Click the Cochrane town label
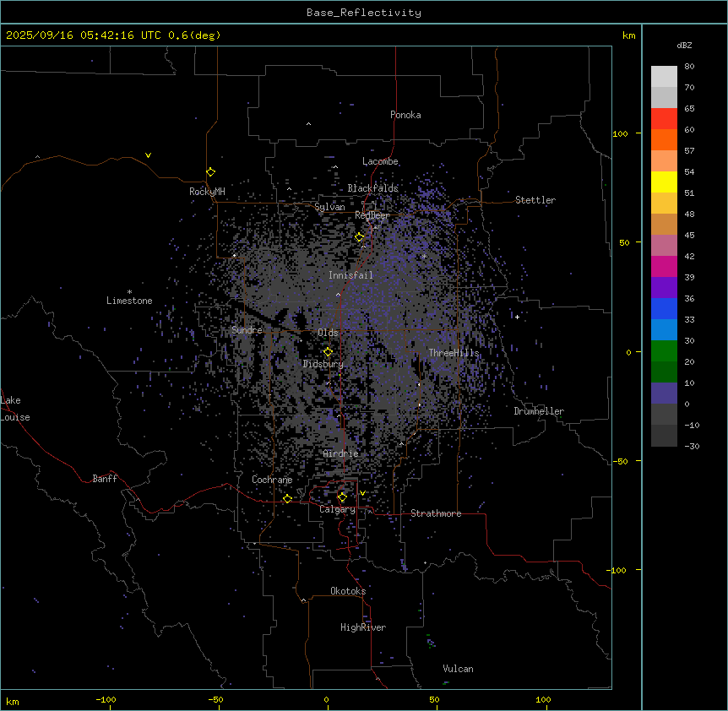Image resolution: width=728 pixels, height=711 pixels. 272,480
